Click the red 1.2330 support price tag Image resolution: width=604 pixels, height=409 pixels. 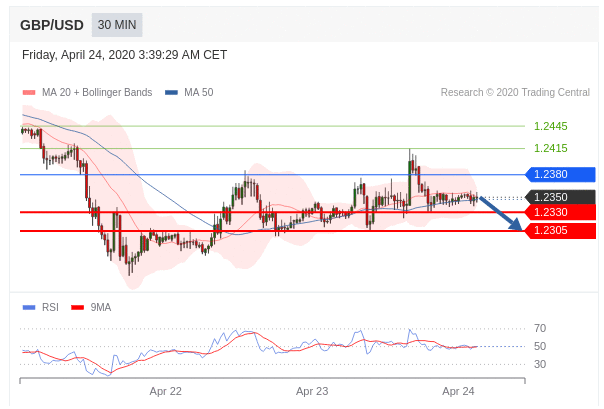coord(560,212)
